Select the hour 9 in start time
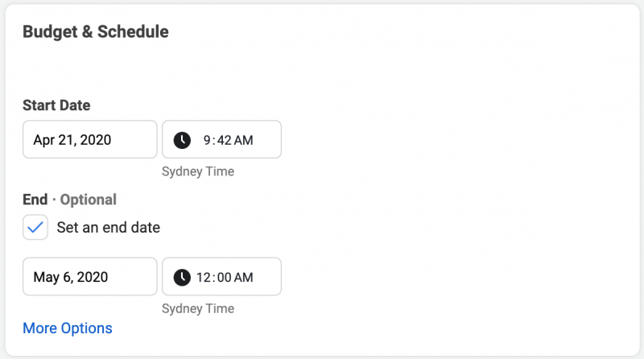This screenshot has height=359, width=644. coord(207,140)
